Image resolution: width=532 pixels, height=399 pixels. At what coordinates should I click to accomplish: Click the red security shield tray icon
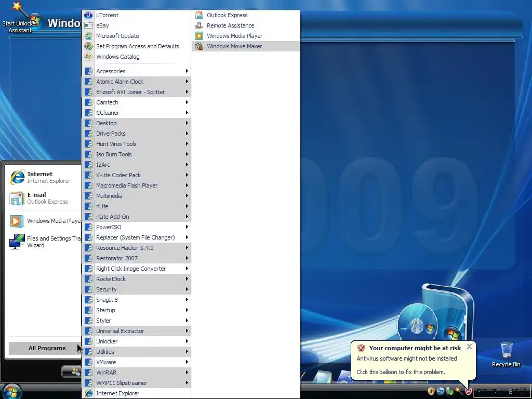click(x=468, y=391)
